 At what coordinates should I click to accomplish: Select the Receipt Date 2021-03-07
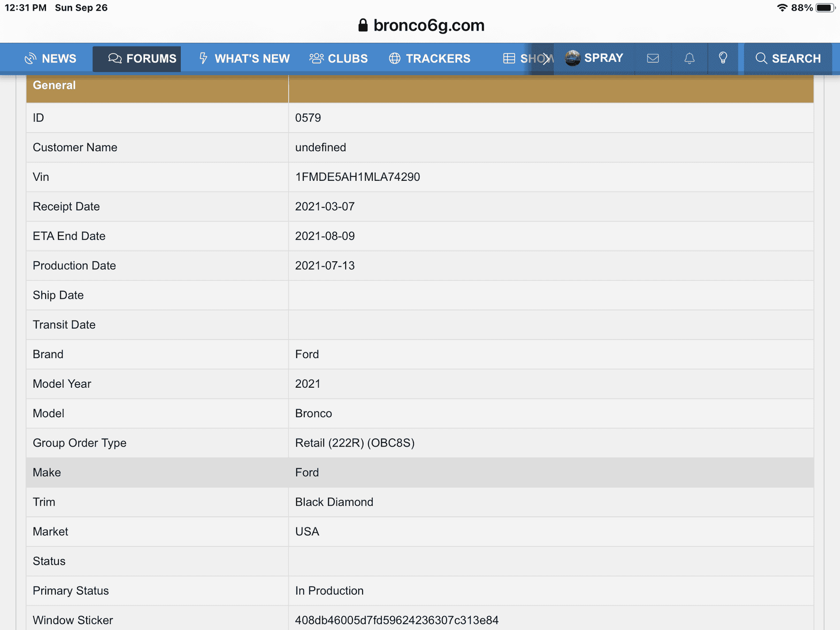(x=325, y=206)
